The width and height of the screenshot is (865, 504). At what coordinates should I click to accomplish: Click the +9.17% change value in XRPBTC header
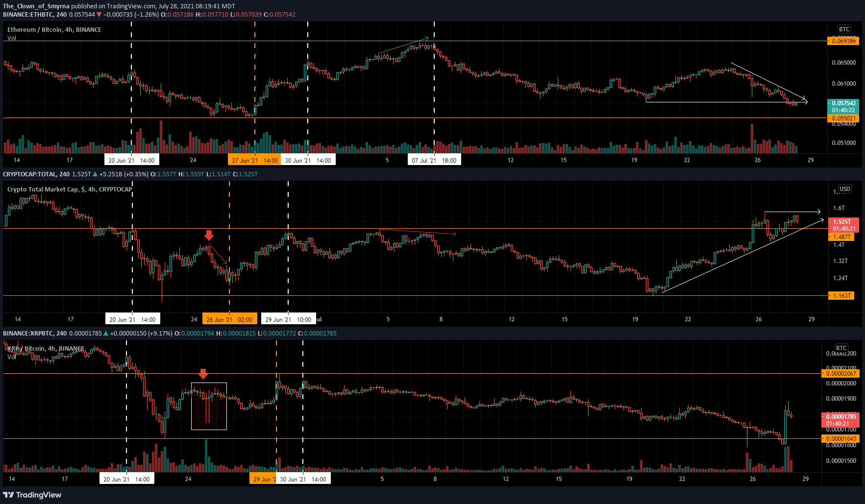pyautogui.click(x=161, y=333)
